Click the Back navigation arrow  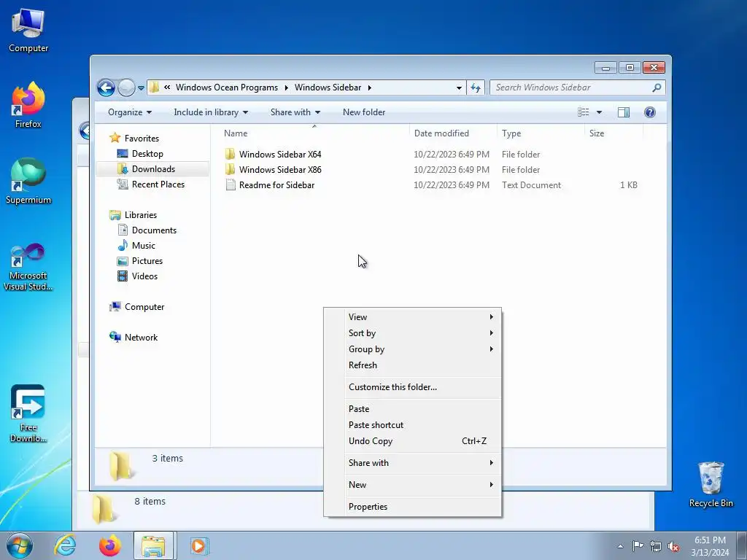[x=106, y=87]
